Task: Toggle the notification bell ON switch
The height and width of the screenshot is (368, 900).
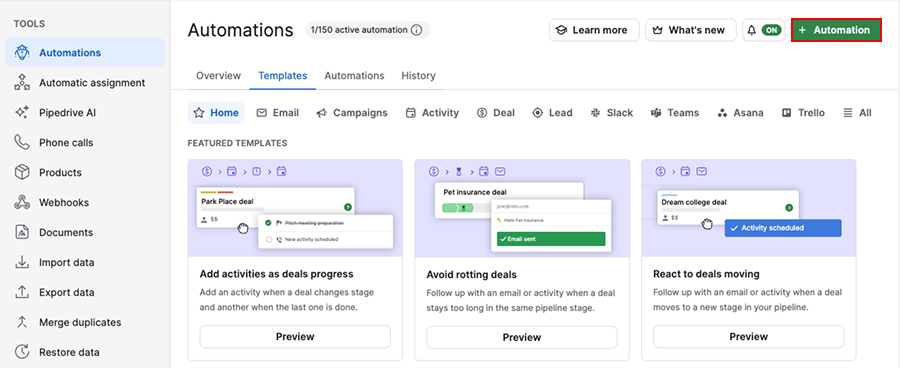Action: 772,30
